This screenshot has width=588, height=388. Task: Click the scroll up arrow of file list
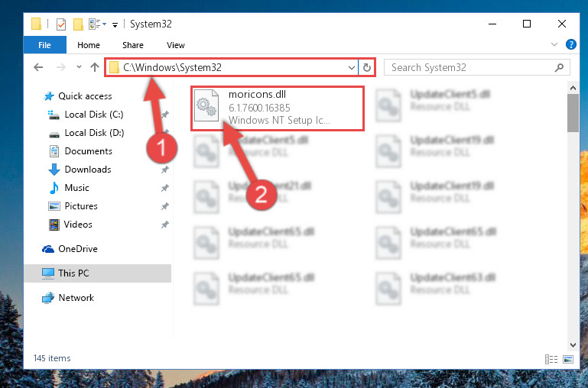tap(573, 88)
